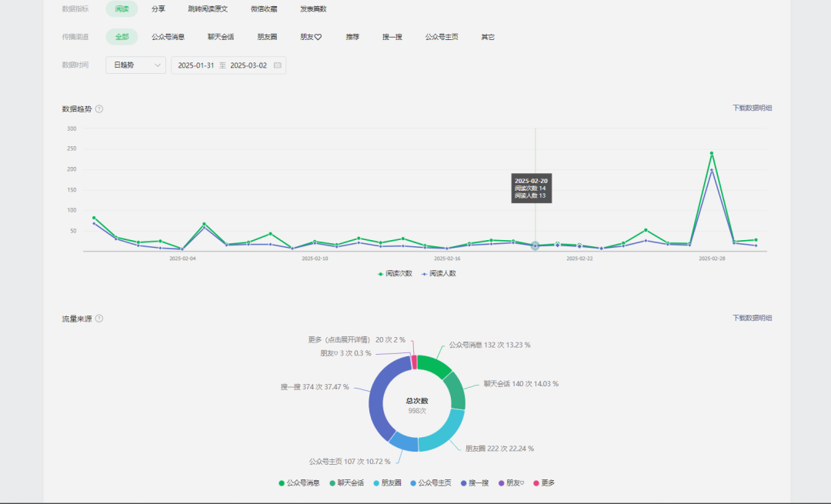Click the highlighted 2025-02-20 data point

pos(536,246)
